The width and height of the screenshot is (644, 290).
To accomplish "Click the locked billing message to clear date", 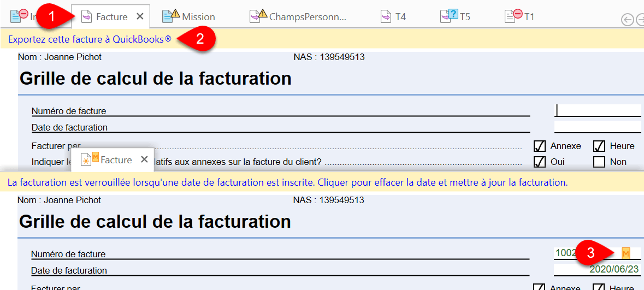I will [288, 182].
